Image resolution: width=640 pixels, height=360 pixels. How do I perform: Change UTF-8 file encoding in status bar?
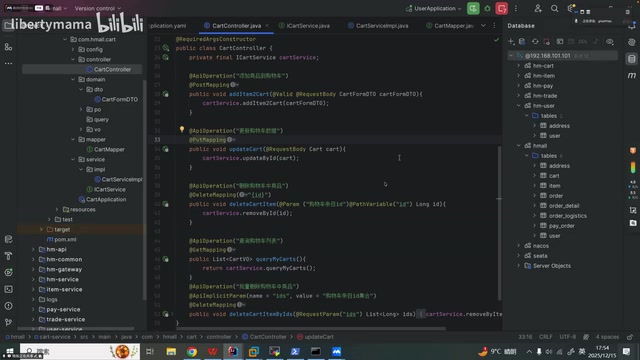(x=567, y=337)
